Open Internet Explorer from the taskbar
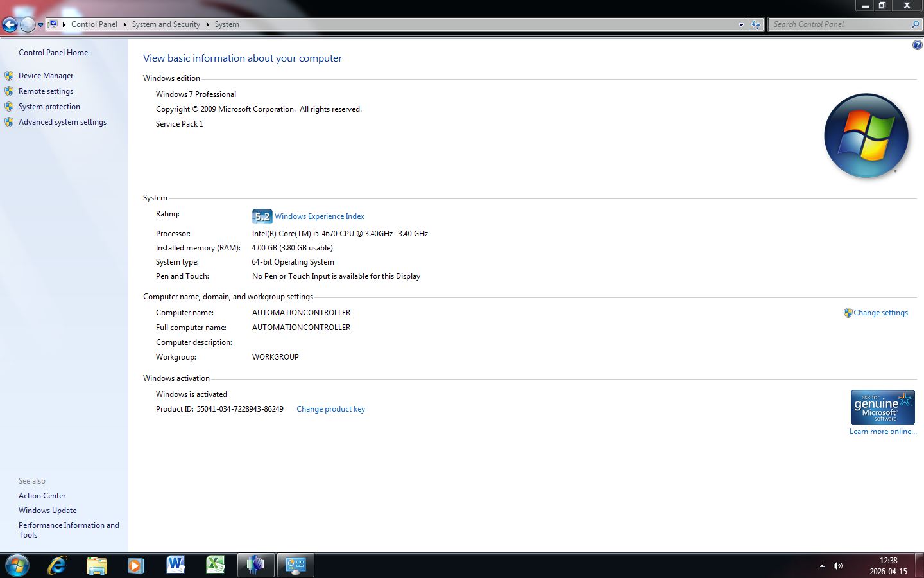The image size is (924, 578). (57, 565)
